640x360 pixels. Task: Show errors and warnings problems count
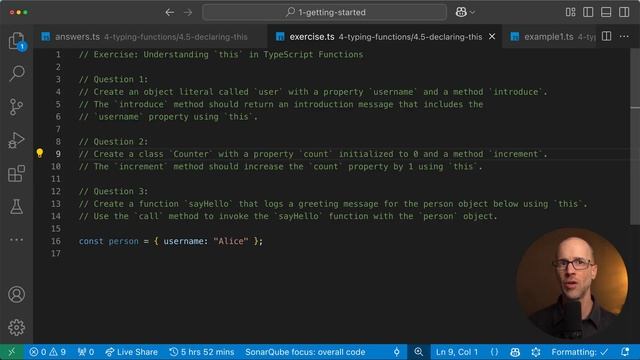click(x=48, y=352)
